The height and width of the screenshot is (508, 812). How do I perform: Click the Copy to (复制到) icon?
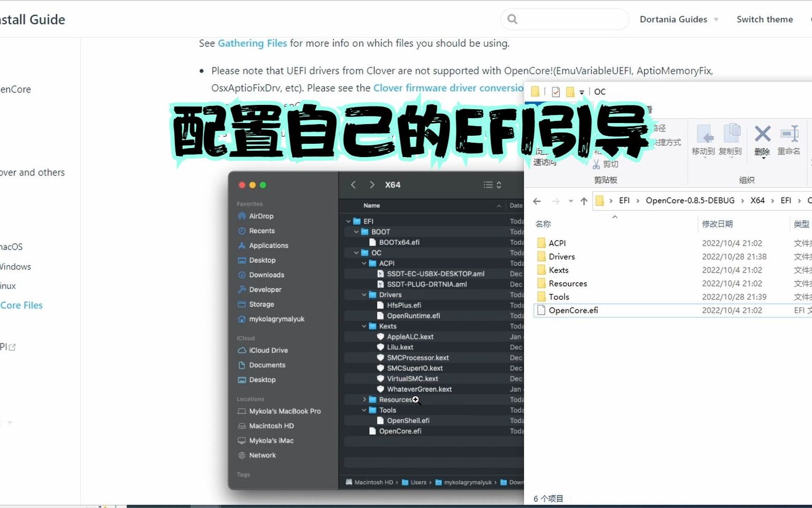click(x=732, y=134)
